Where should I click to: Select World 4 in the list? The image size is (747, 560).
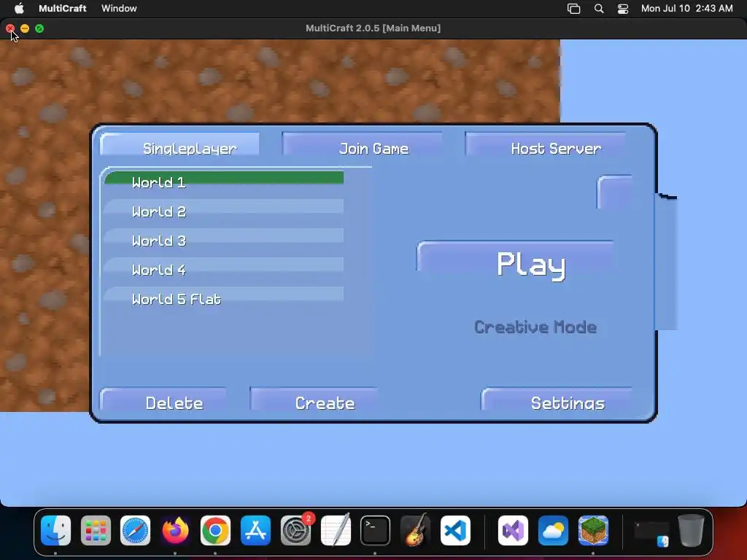coord(224,267)
